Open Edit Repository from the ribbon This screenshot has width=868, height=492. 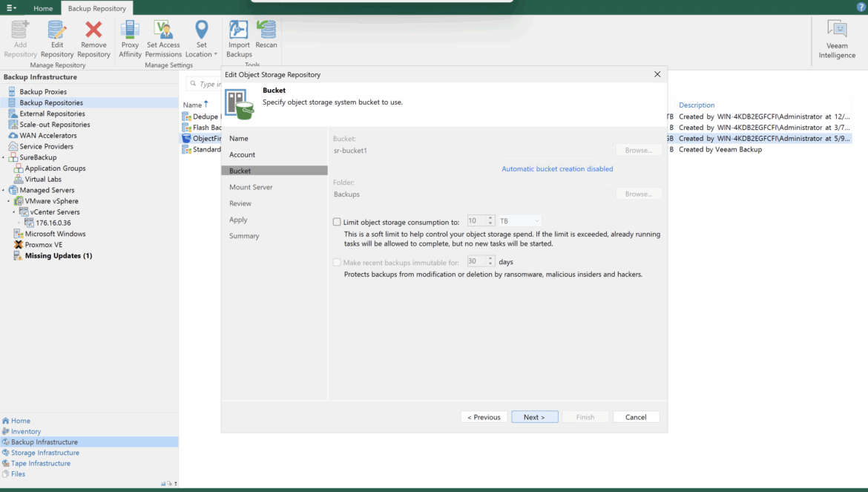pos(57,39)
